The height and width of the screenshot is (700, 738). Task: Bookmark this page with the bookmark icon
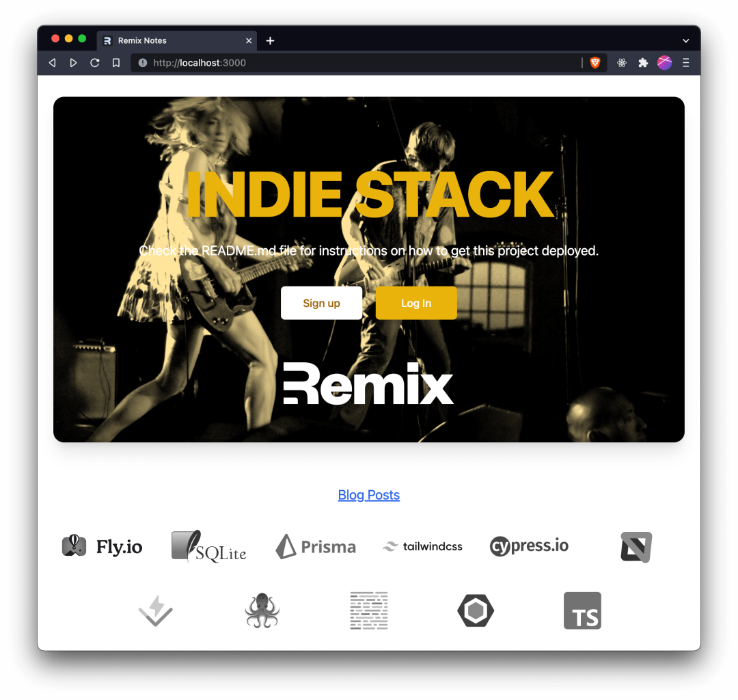click(115, 63)
